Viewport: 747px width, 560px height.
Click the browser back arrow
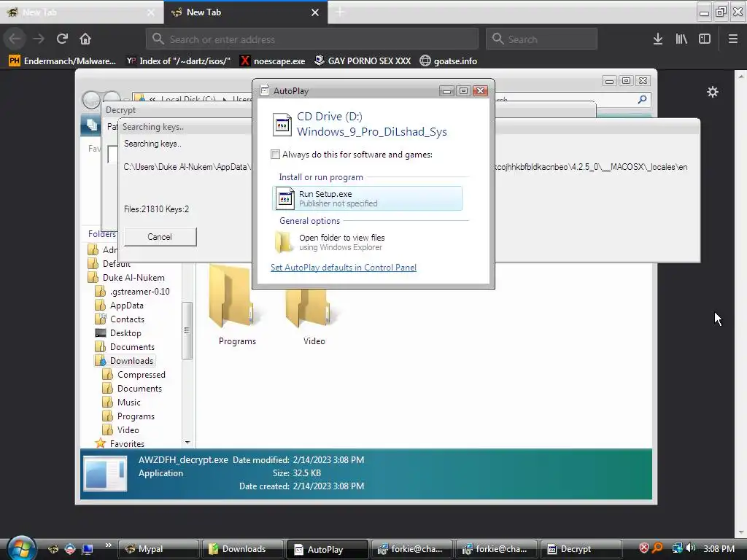(15, 39)
